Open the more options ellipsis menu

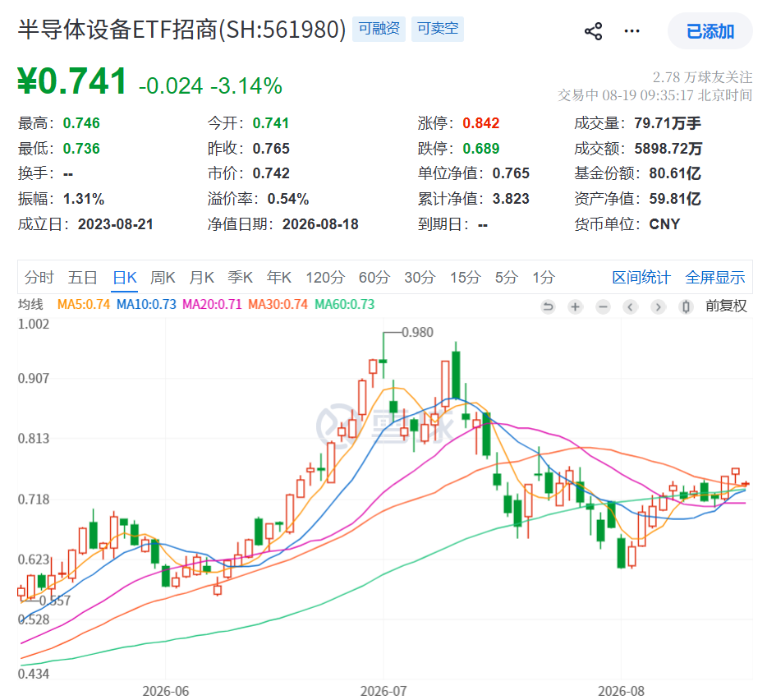[632, 31]
